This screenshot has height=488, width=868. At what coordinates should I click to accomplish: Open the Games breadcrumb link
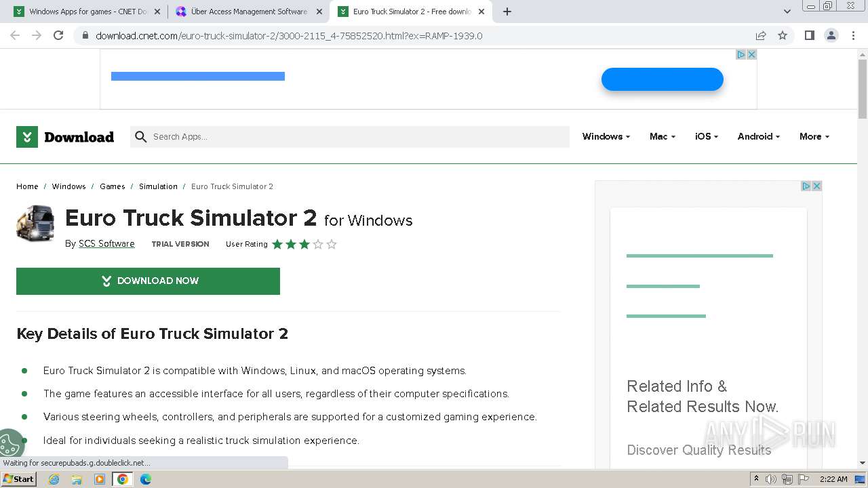point(112,186)
